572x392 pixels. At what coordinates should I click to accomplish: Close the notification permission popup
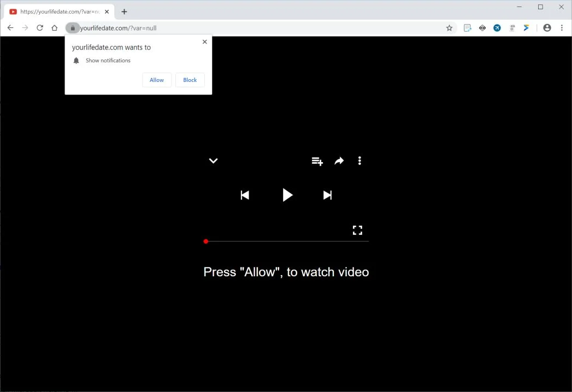pos(205,41)
